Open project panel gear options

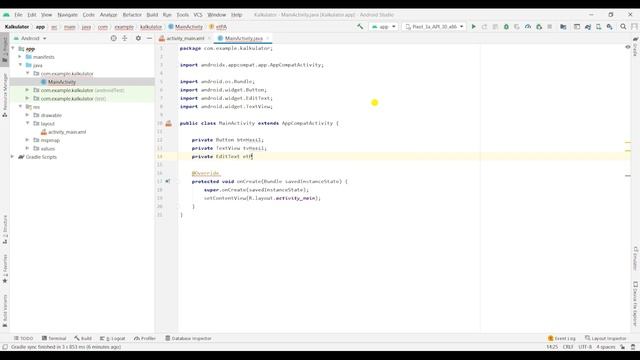tap(138, 38)
